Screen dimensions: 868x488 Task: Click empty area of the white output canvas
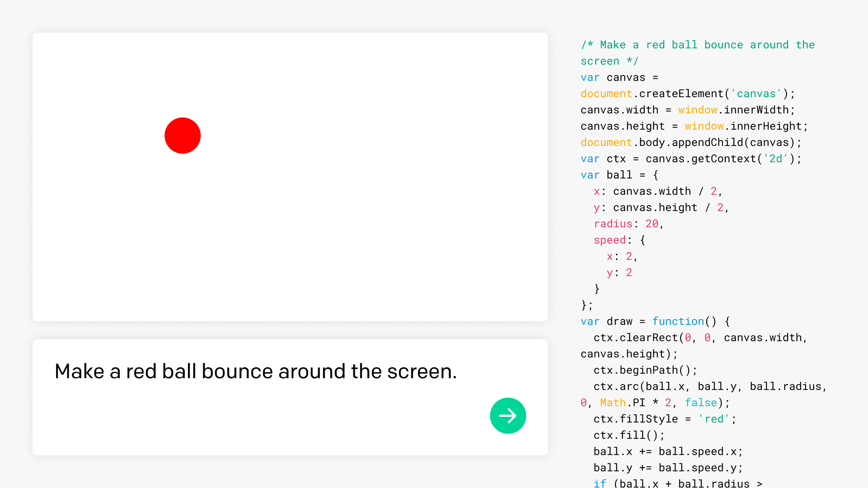[x=362, y=217]
